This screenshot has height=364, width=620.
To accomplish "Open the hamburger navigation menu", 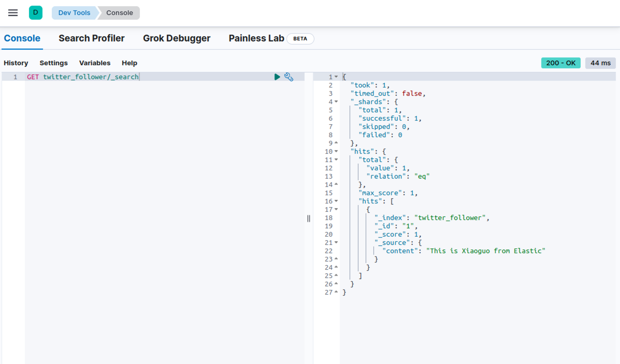I will [x=13, y=13].
